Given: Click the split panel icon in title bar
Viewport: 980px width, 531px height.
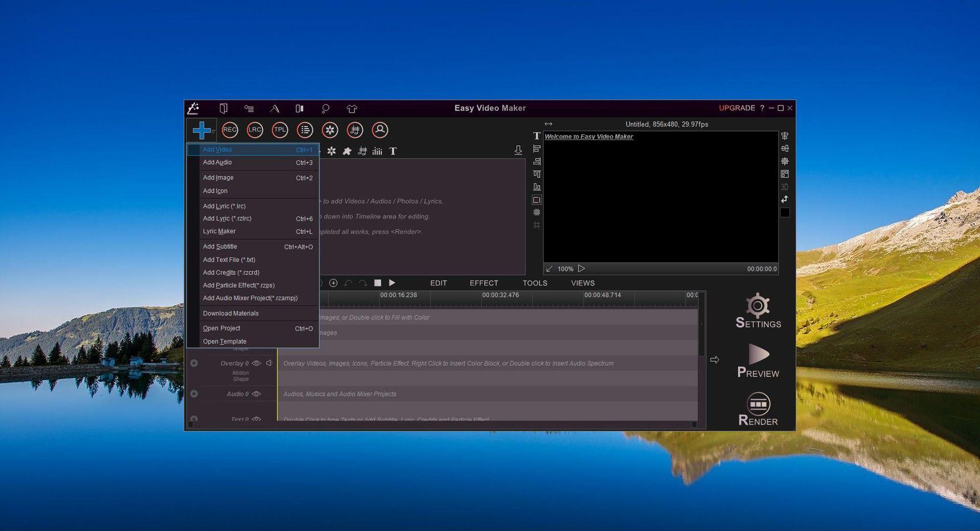Looking at the screenshot, I should pos(300,108).
